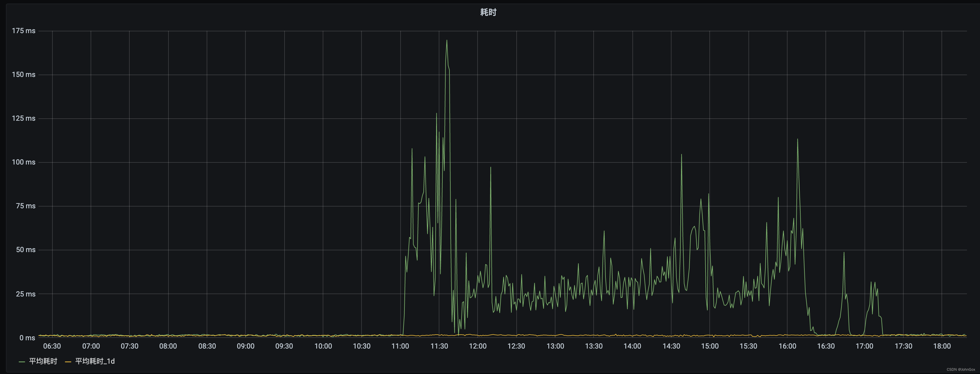Viewport: 980px width, 374px height.
Task: Click the 125 ms y-axis label
Action: [x=24, y=118]
